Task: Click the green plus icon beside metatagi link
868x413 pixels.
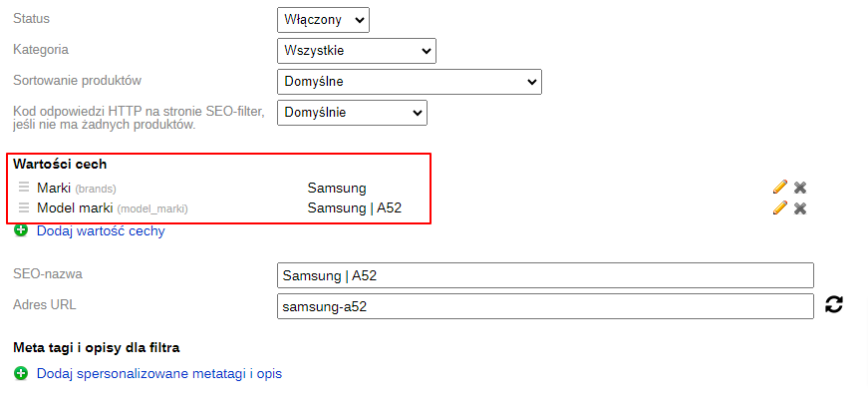Action: (21, 374)
